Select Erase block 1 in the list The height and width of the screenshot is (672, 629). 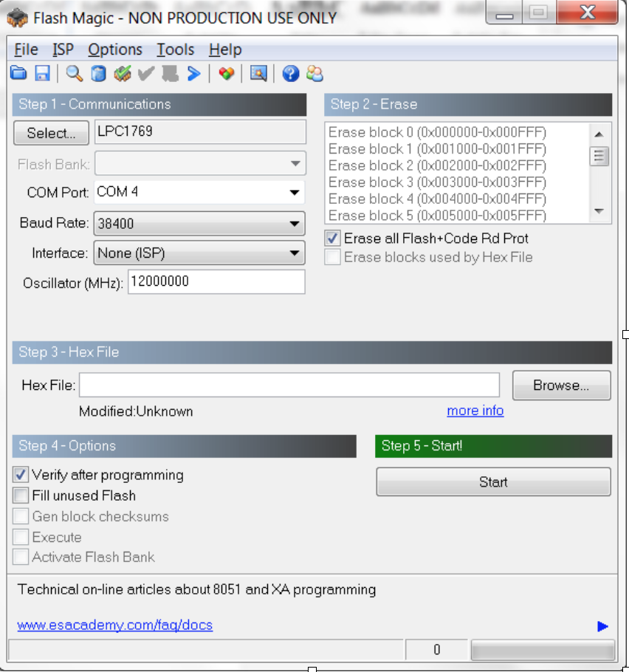(437, 149)
